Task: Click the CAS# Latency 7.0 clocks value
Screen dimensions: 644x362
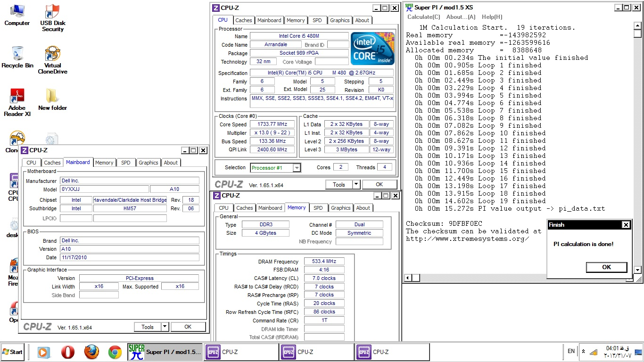Action: coord(324,278)
